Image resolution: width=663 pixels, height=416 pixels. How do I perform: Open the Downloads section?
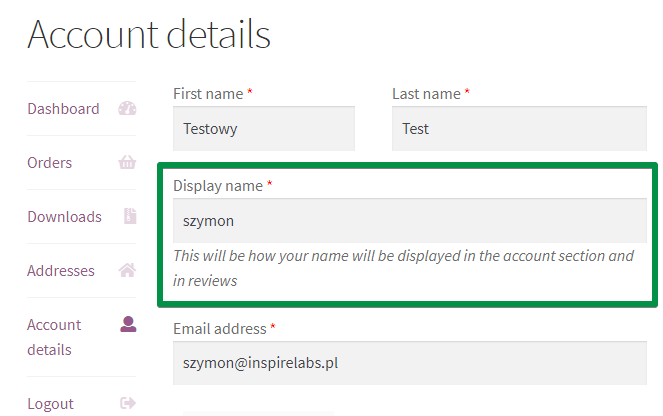64,217
